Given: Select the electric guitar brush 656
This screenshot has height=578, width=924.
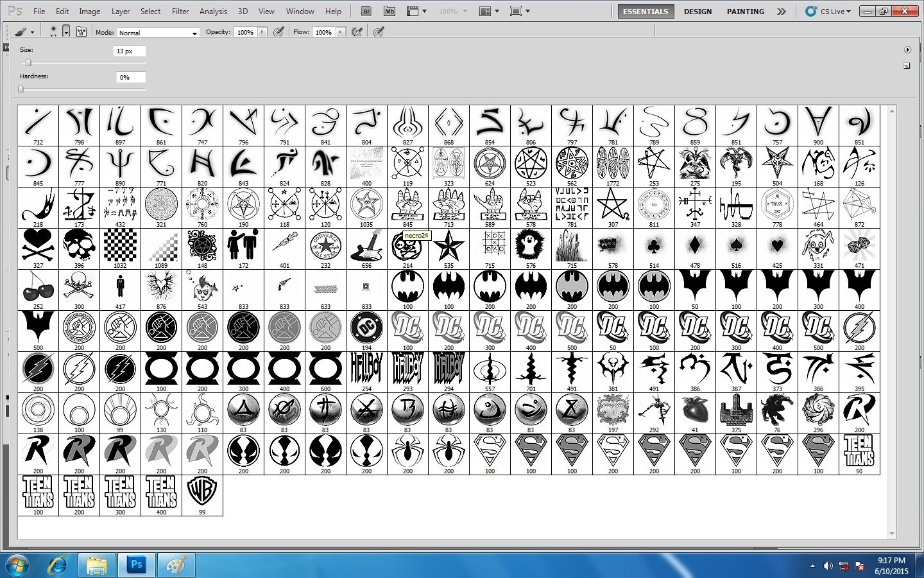Looking at the screenshot, I should (366, 249).
